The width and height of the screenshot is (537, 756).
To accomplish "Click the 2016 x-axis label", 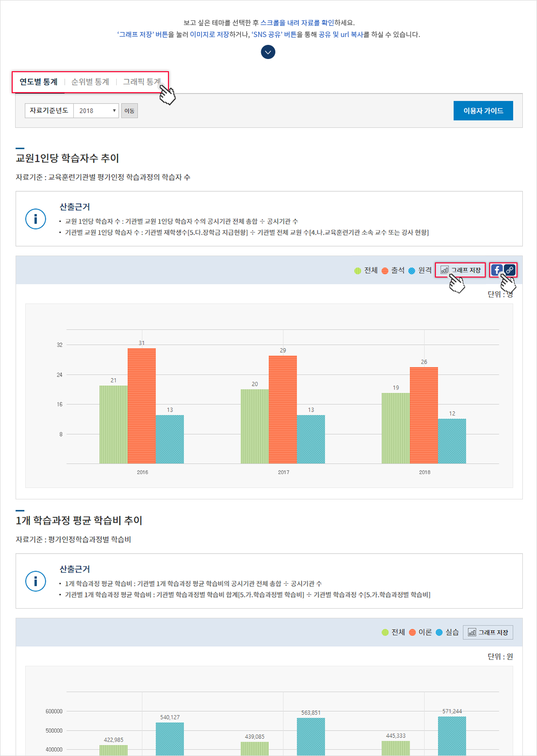I will tap(143, 472).
